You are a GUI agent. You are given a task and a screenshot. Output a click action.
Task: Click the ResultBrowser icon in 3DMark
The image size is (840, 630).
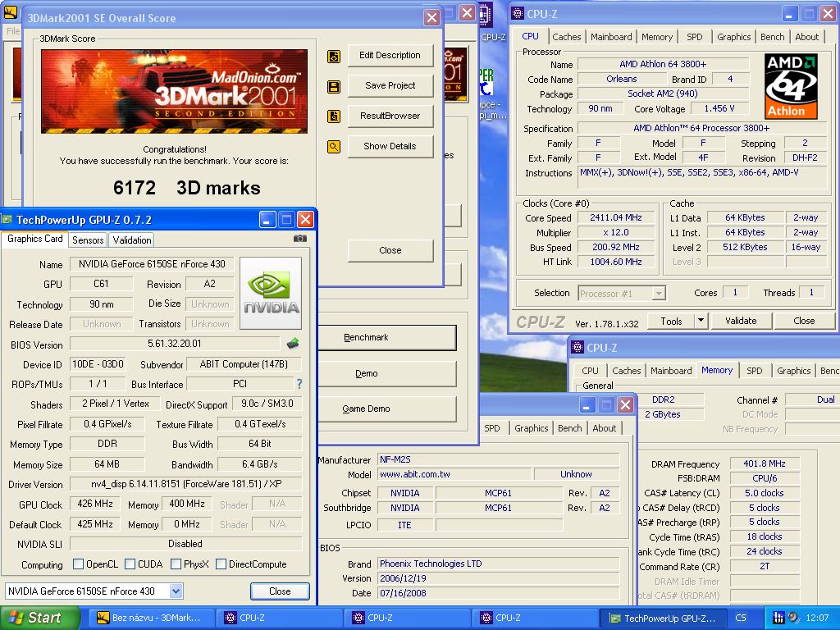[334, 116]
